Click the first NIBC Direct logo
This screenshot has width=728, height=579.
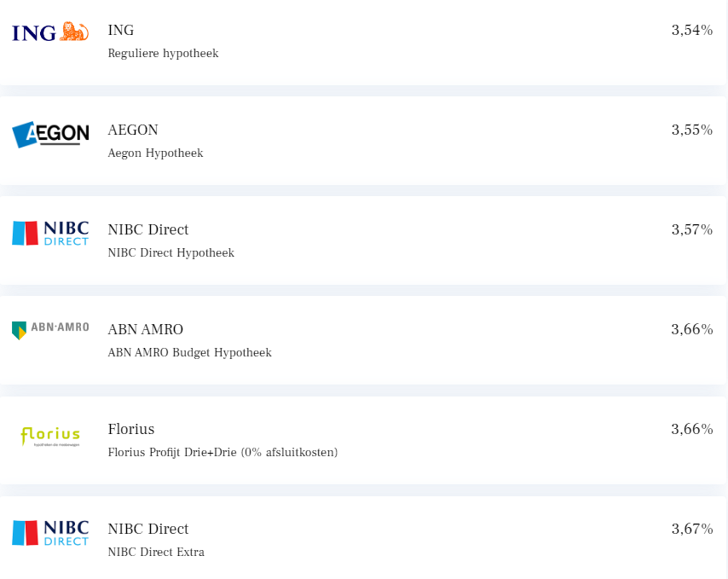(50, 233)
